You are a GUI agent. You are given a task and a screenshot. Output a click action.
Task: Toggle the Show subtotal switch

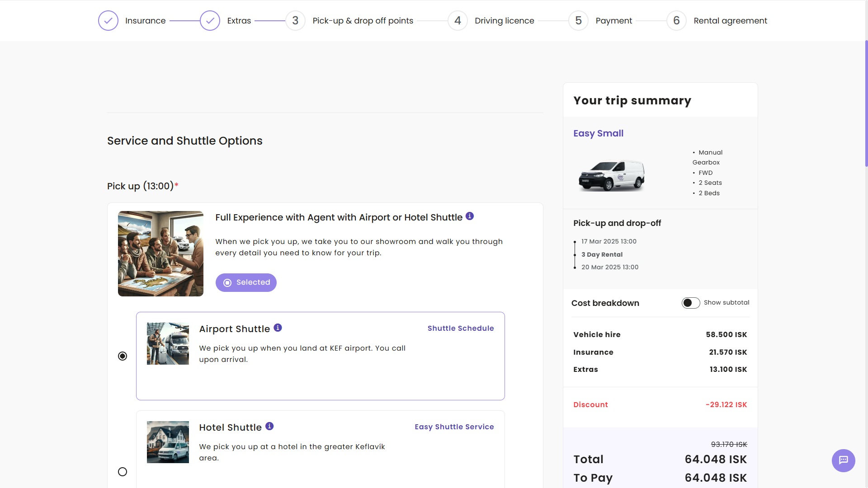691,303
